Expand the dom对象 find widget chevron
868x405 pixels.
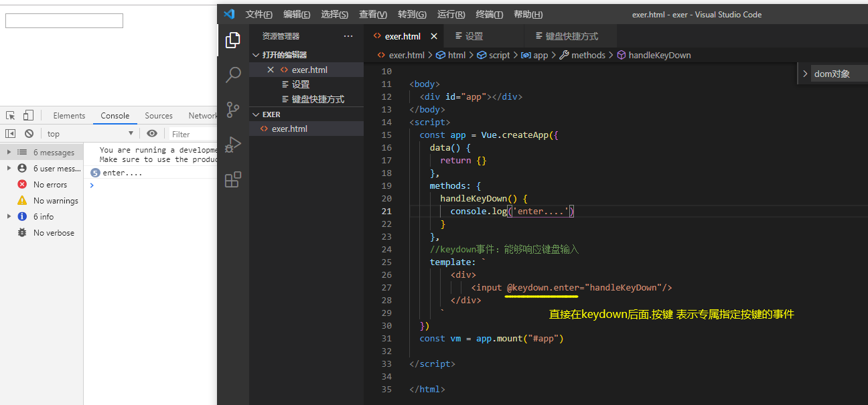(x=805, y=74)
